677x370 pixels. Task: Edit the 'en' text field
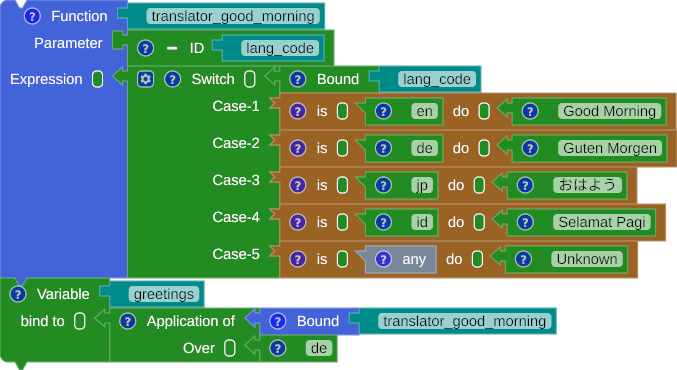tap(424, 111)
